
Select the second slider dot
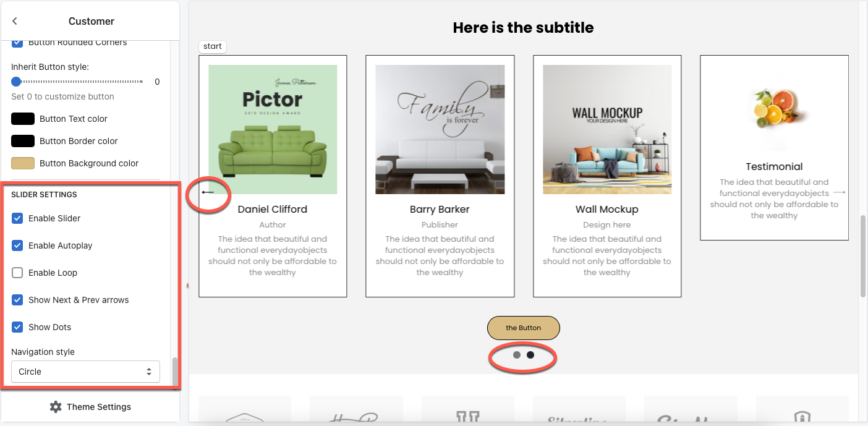(x=530, y=355)
